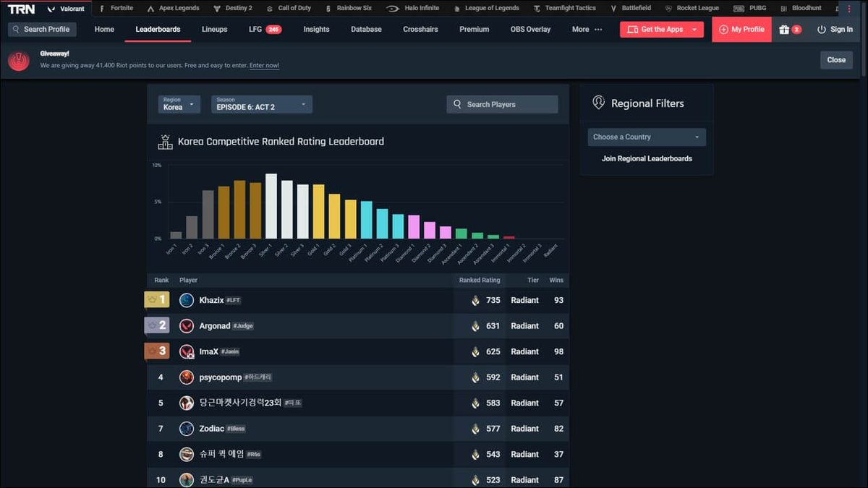Click Argonad's player avatar
Viewport: 868px width, 488px height.
[187, 326]
